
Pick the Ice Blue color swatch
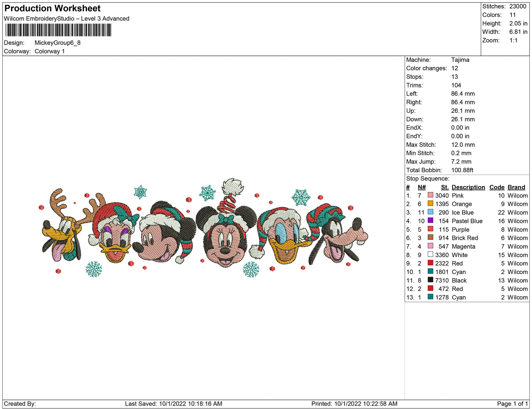430,212
